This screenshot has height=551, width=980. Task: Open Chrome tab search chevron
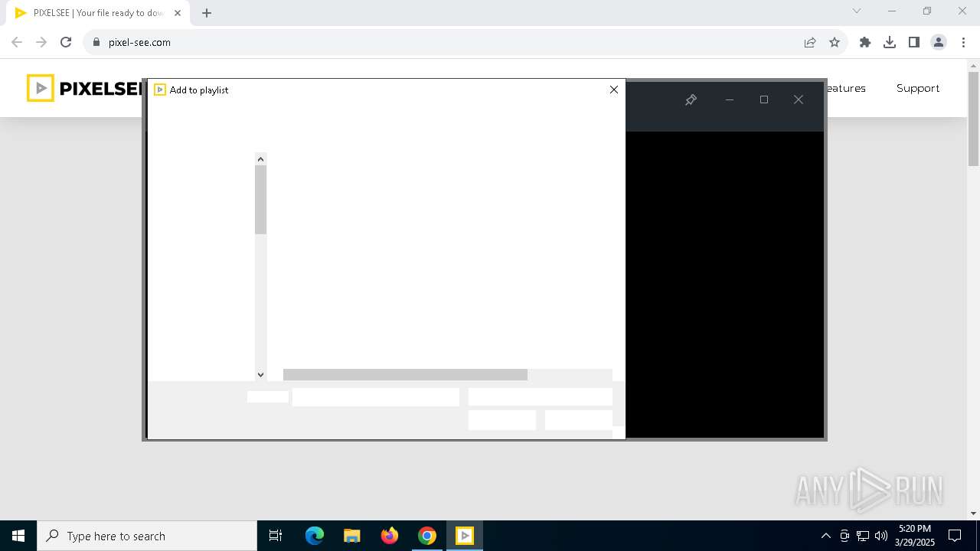pyautogui.click(x=857, y=11)
